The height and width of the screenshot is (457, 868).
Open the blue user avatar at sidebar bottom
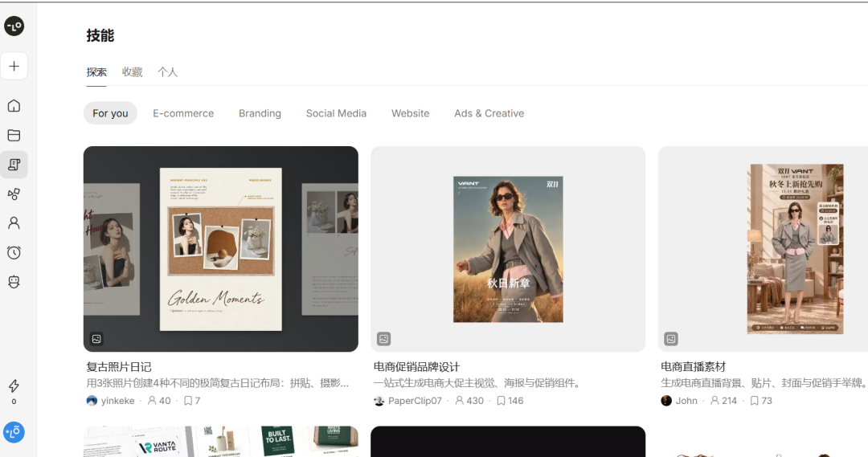point(14,432)
